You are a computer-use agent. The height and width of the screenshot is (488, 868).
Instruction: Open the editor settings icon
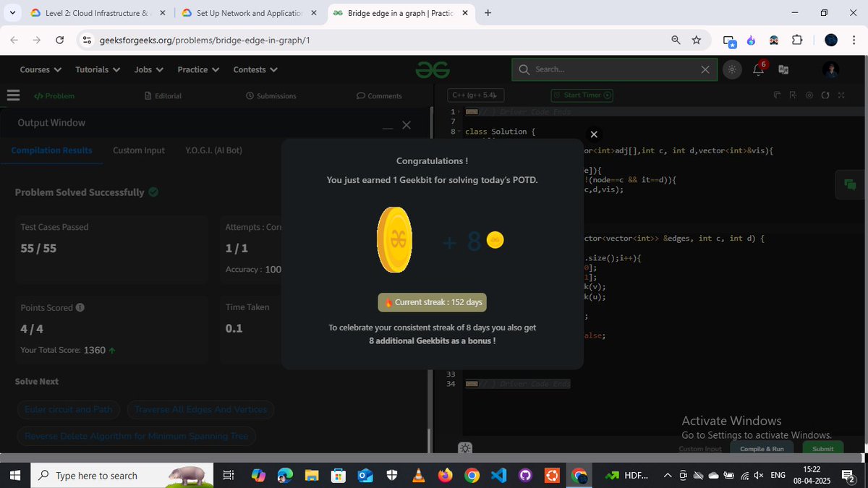tap(809, 95)
